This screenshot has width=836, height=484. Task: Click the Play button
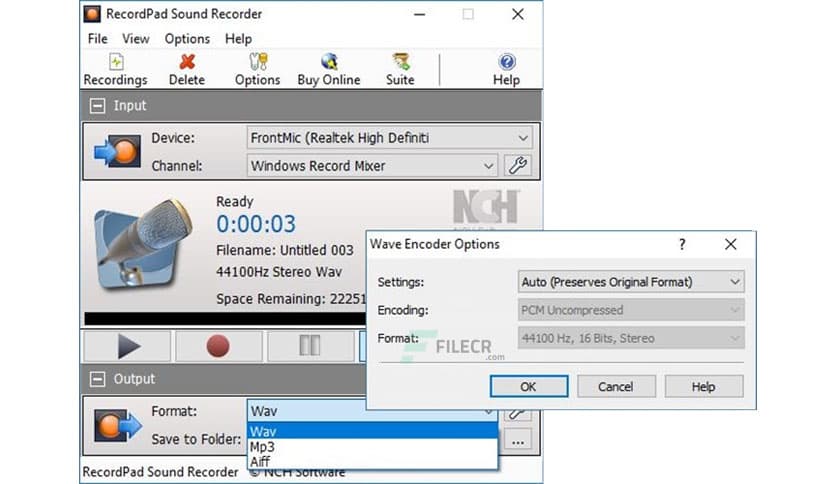(x=127, y=346)
